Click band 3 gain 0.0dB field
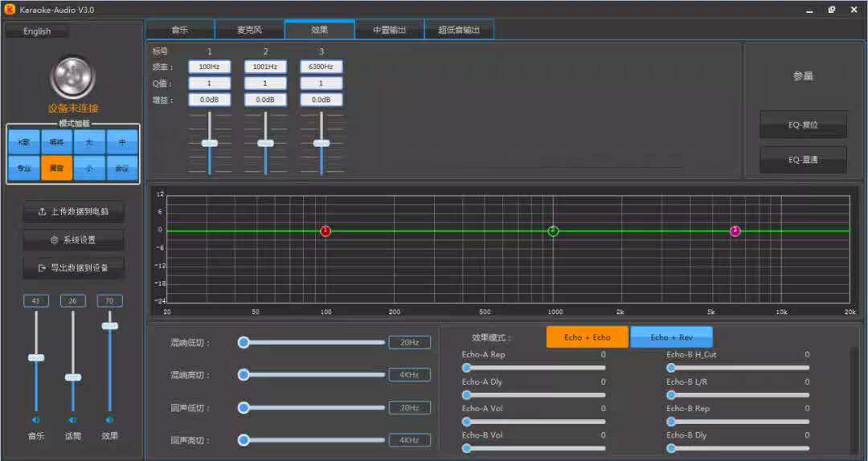Viewport: 868px width, 461px height. tap(321, 100)
